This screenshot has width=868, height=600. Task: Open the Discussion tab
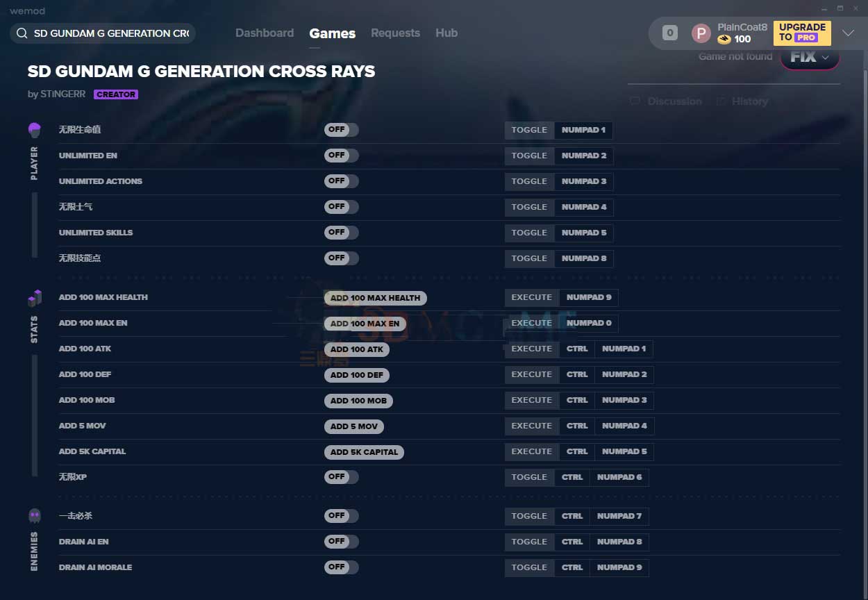pyautogui.click(x=667, y=101)
